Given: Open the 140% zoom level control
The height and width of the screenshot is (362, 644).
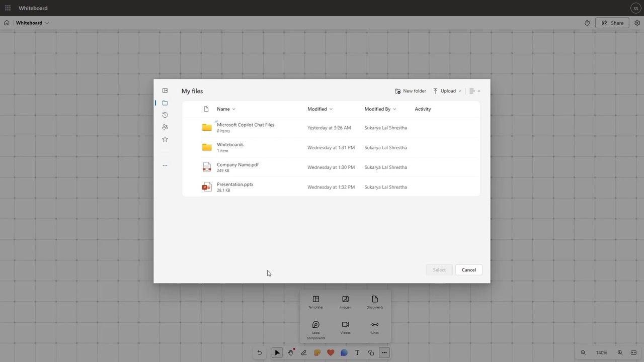Looking at the screenshot, I should [602, 353].
